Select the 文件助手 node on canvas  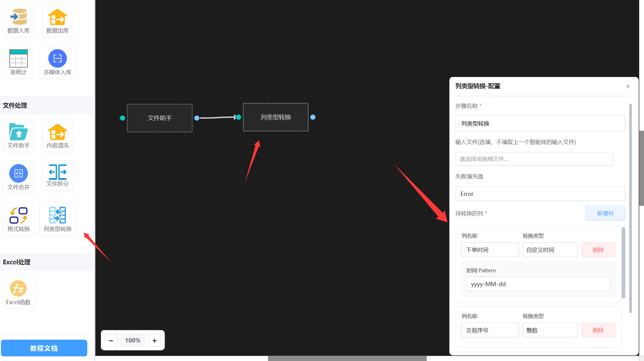(159, 118)
